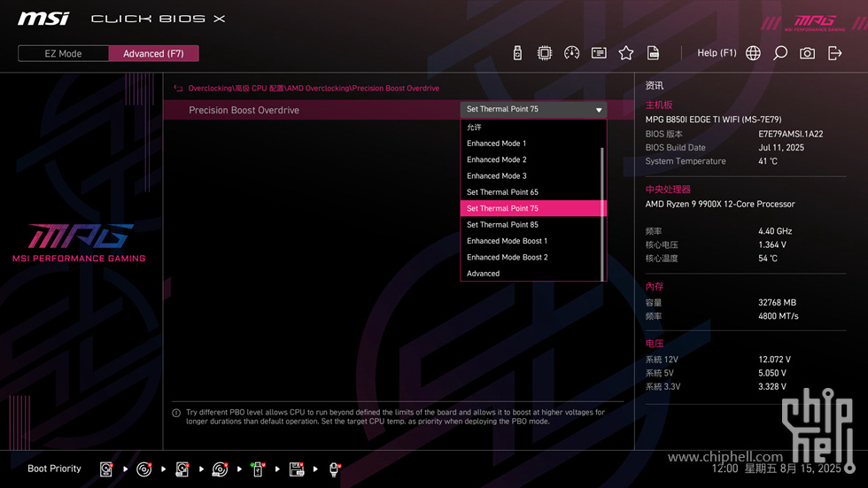Click info icon beside PBO description
868x488 pixels.
click(x=176, y=413)
